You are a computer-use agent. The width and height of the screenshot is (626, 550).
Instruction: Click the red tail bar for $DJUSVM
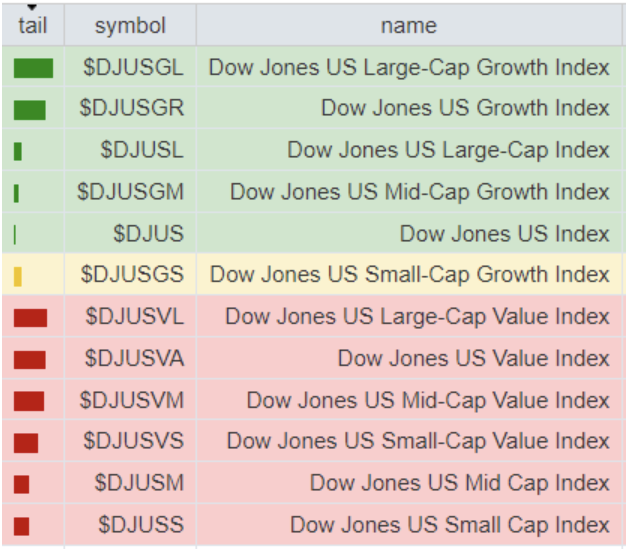29,400
